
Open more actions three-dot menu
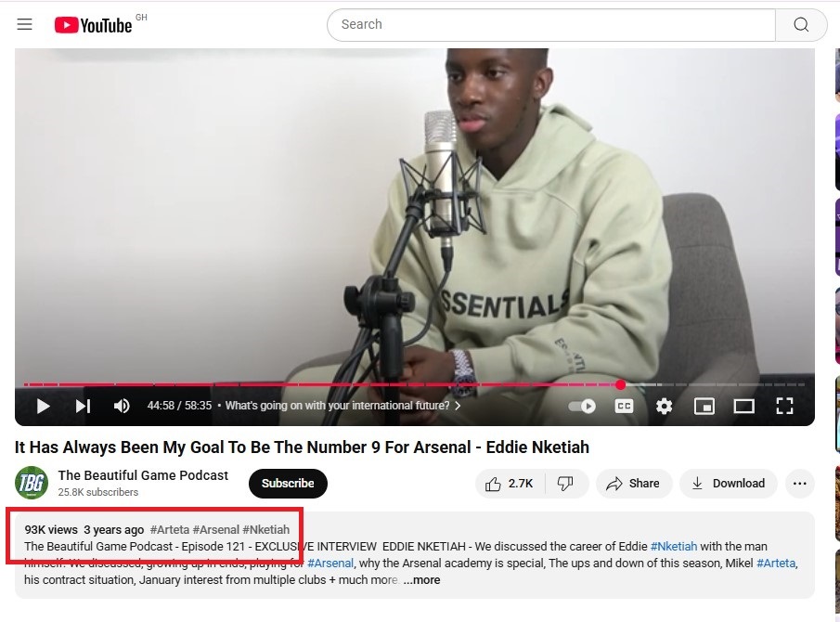coord(800,484)
